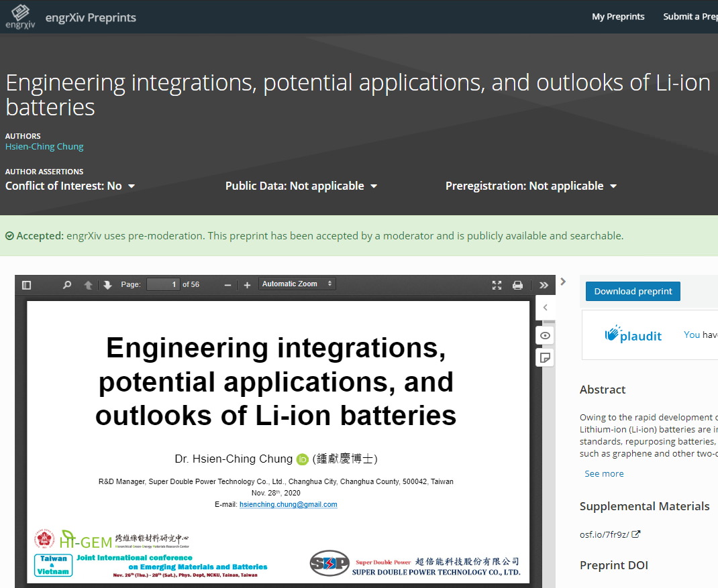Go to the next PDF page
This screenshot has height=588, width=718.
[107, 285]
